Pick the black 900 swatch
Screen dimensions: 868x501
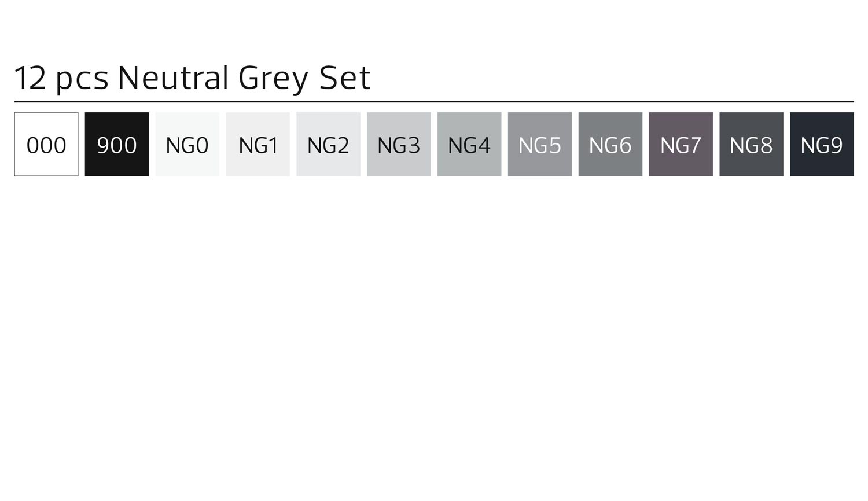point(117,144)
